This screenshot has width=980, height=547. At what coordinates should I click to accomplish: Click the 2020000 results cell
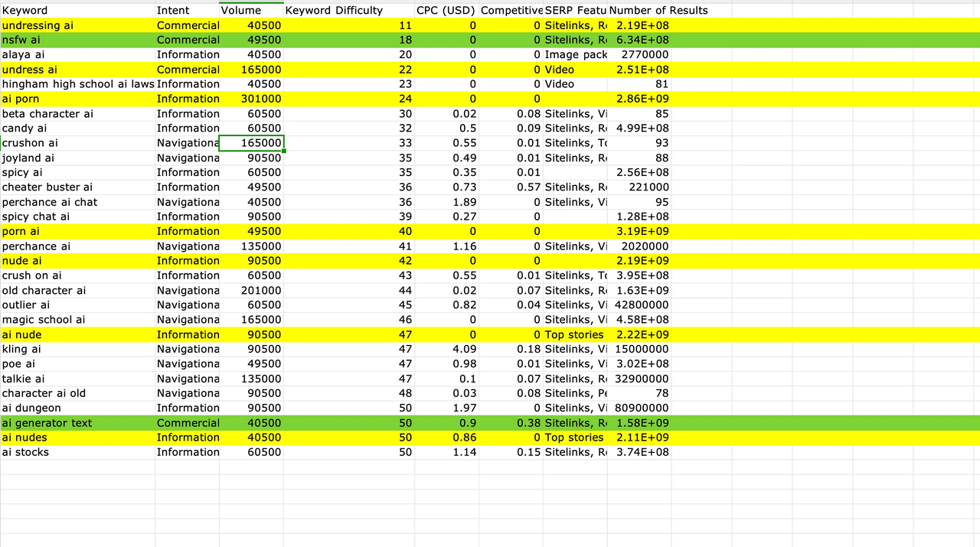[639, 246]
